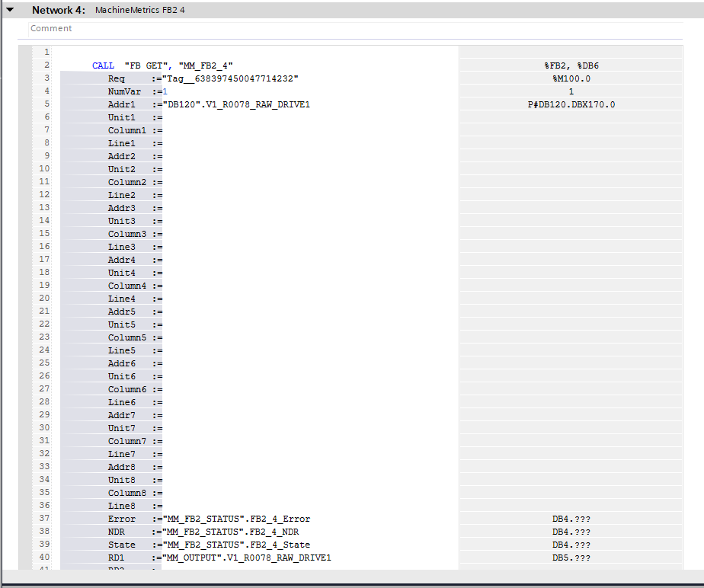Screen dimensions: 704x588
Task: Click the Addr8 parameter on line 33
Action: [122, 467]
